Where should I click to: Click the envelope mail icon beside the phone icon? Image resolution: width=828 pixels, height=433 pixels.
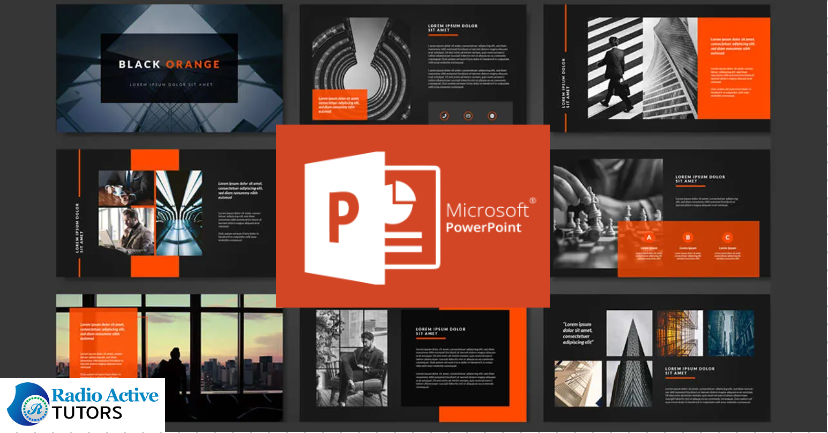click(468, 116)
